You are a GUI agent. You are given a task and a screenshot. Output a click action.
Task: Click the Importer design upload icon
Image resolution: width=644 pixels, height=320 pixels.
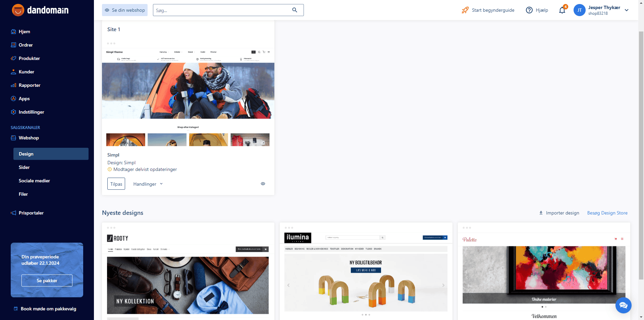point(541,213)
